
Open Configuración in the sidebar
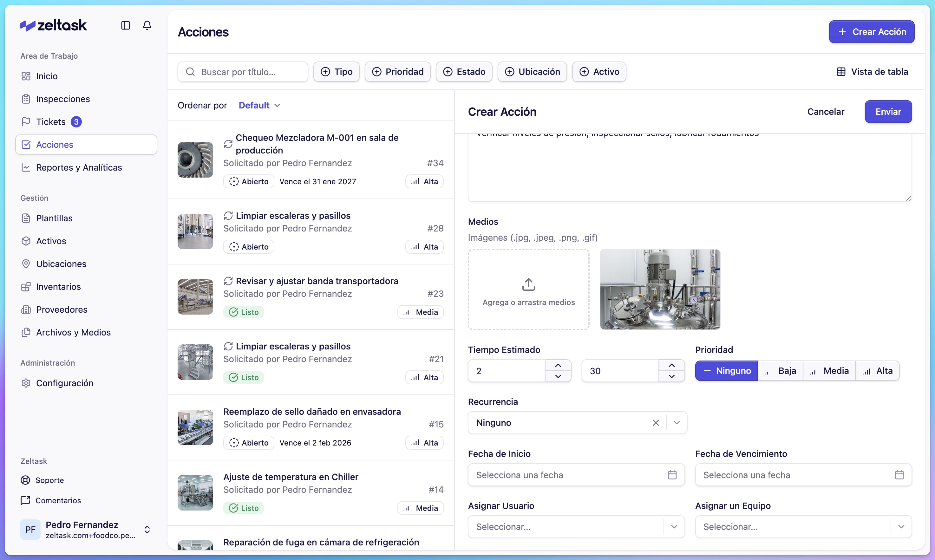tap(86, 383)
